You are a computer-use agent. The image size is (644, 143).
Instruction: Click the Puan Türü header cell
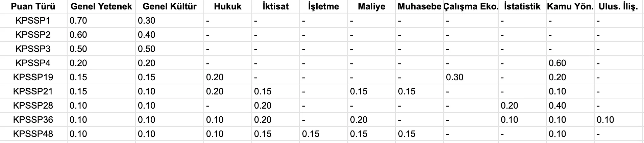click(x=33, y=6)
